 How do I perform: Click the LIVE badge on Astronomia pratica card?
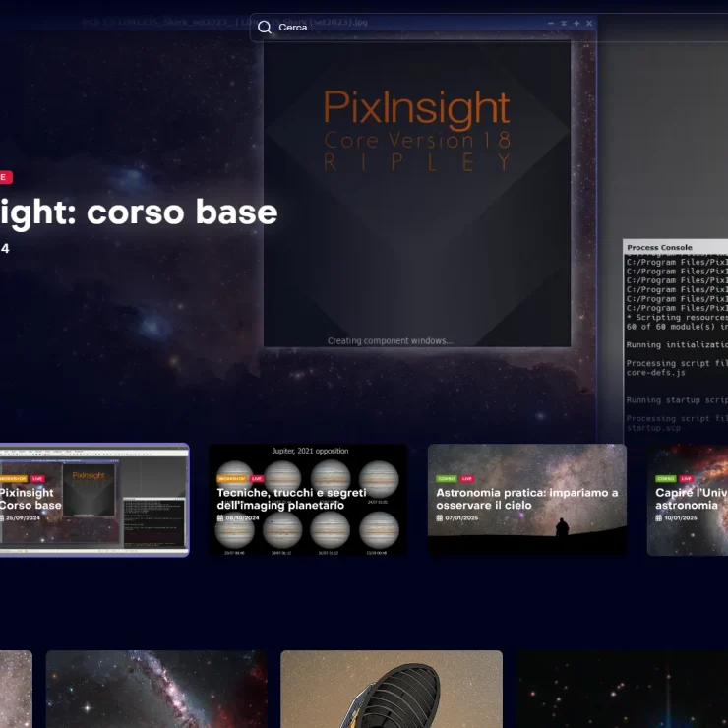(467, 479)
